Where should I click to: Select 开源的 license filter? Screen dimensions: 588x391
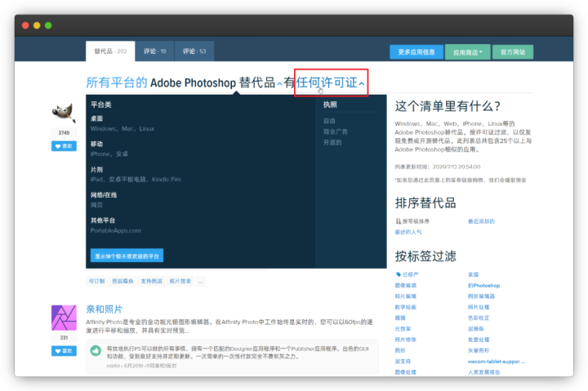(x=332, y=143)
